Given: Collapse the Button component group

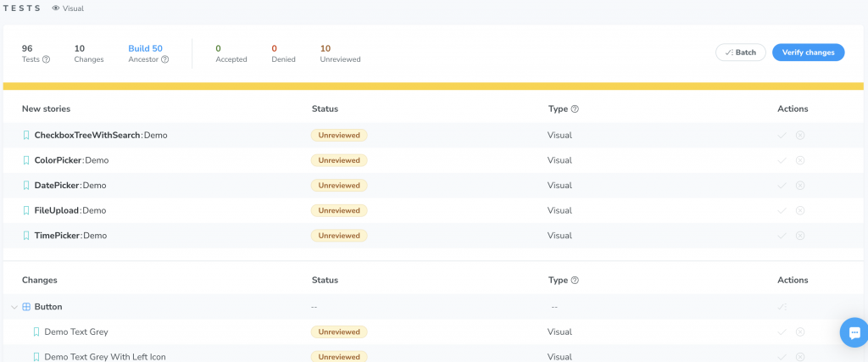Looking at the screenshot, I should click(14, 307).
